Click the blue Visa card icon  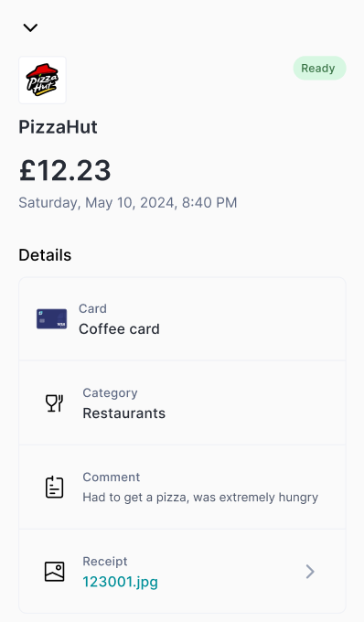pyautogui.click(x=51, y=319)
